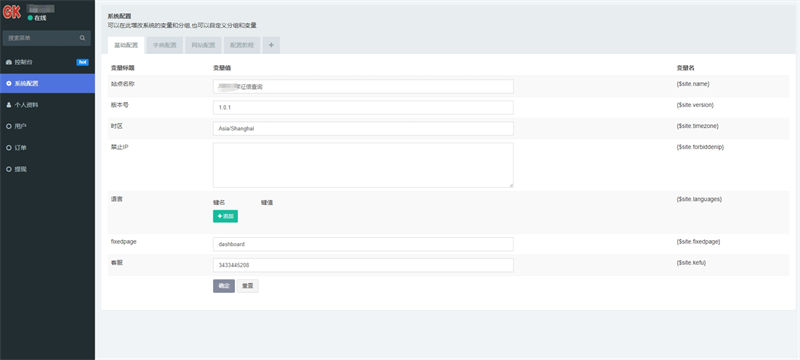Open the 提现 sidebar entry

(x=47, y=169)
